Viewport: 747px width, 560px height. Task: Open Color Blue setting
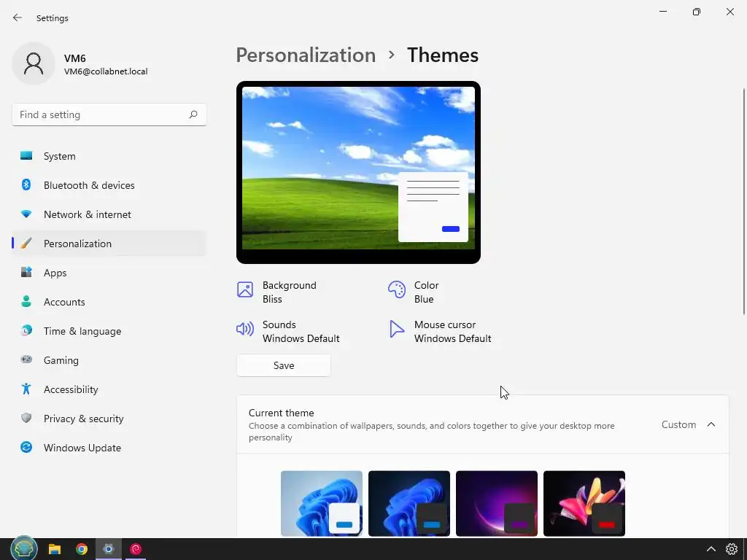click(414, 292)
